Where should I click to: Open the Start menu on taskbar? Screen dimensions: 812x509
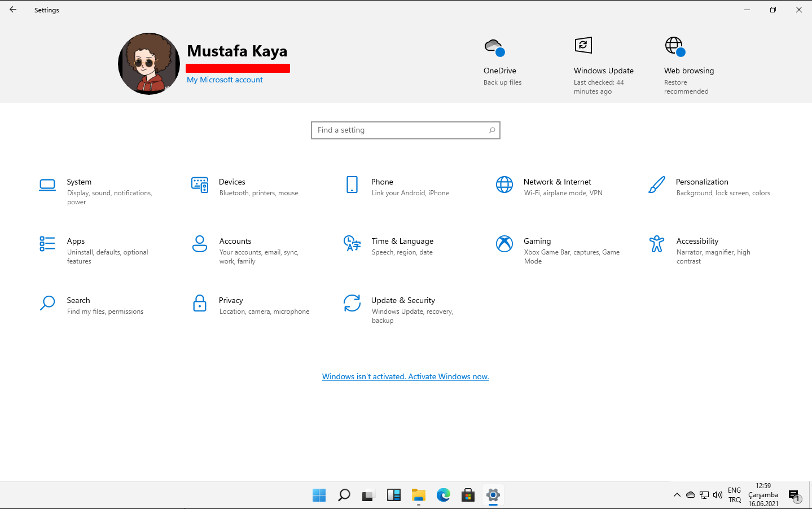coord(319,495)
